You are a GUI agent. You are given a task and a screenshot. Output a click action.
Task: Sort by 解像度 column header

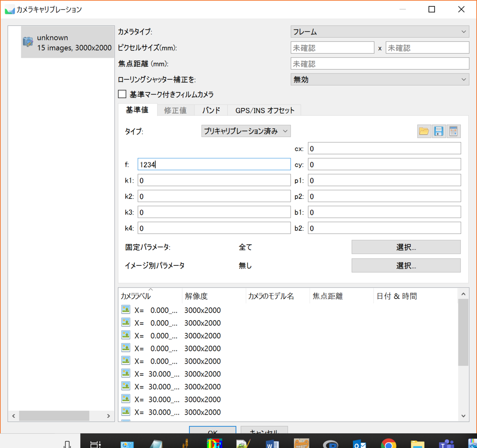(x=214, y=296)
